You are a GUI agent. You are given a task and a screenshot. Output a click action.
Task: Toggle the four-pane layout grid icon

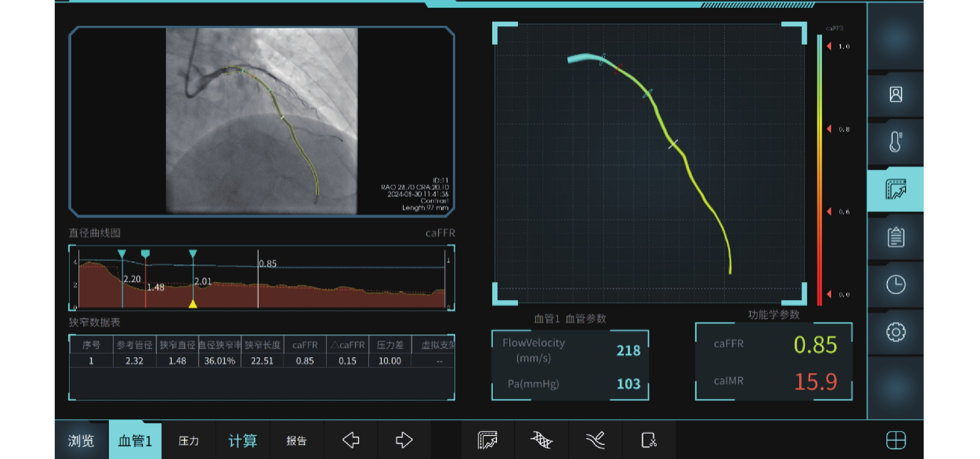[x=896, y=440]
